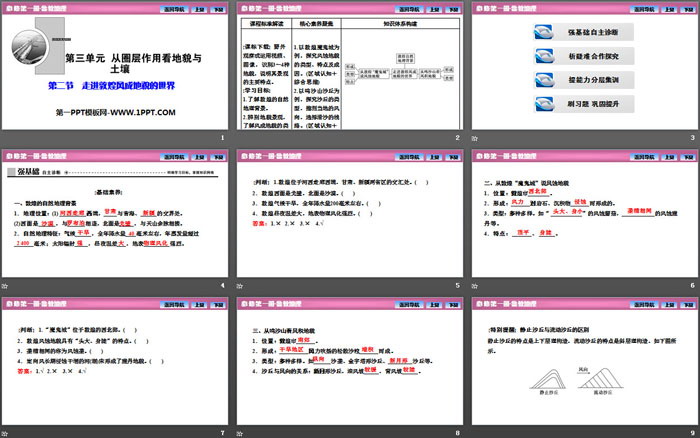
Task: Click the knowledge flowchart on slide 2
Action: pos(400,69)
